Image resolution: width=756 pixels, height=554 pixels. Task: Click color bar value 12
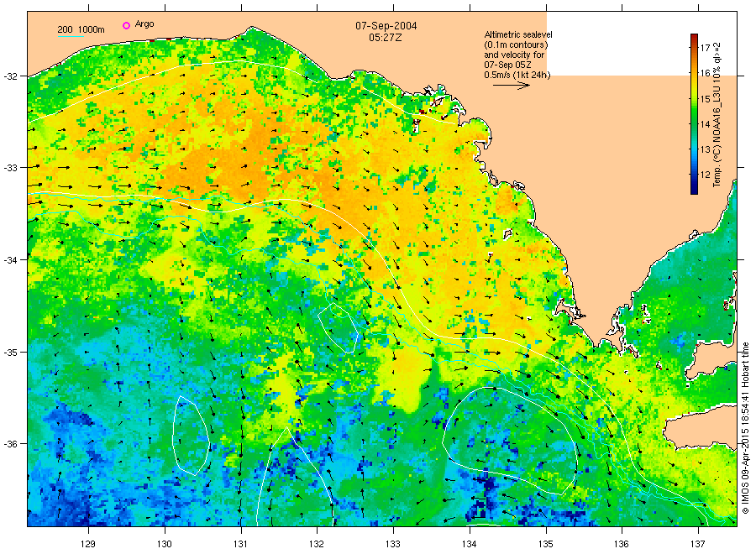click(x=705, y=175)
